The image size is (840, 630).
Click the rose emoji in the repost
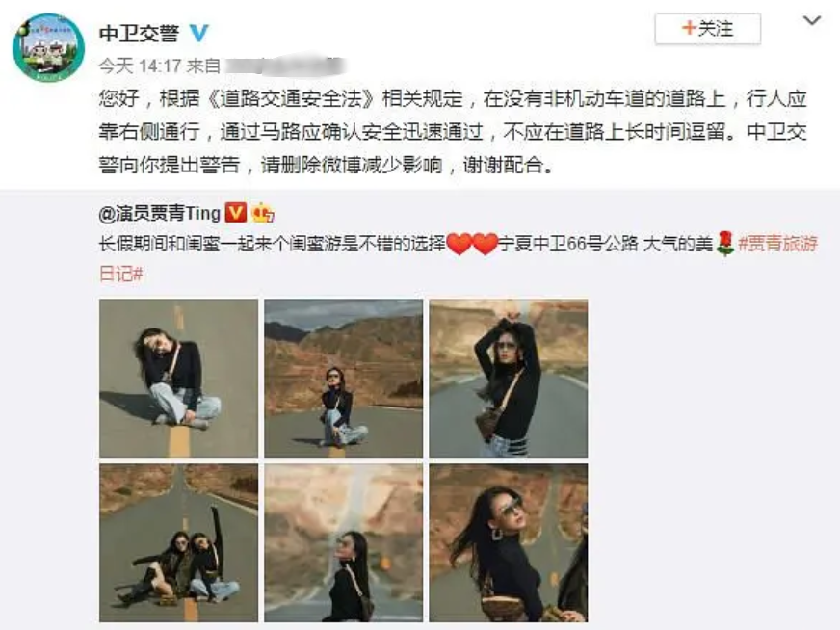724,244
